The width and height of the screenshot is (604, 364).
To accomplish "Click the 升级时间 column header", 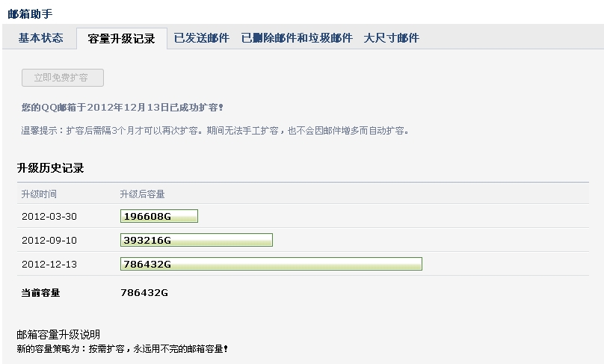I will (39, 194).
